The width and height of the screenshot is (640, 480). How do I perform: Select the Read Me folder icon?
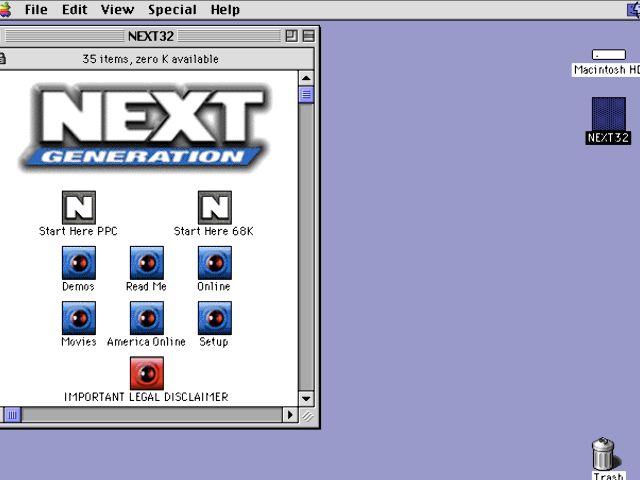click(147, 263)
